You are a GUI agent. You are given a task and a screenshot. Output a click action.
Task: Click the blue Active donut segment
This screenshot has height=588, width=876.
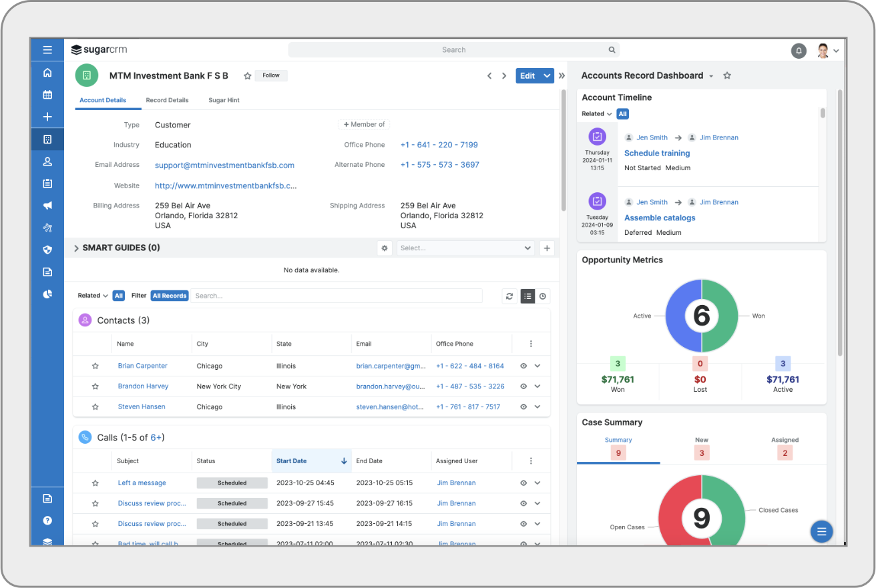click(x=676, y=316)
